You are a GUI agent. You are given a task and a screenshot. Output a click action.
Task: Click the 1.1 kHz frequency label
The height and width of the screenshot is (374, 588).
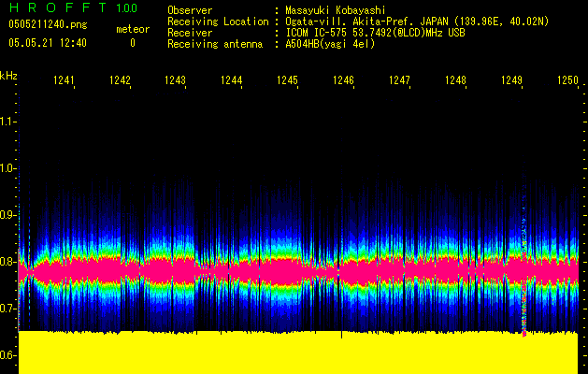pyautogui.click(x=8, y=122)
